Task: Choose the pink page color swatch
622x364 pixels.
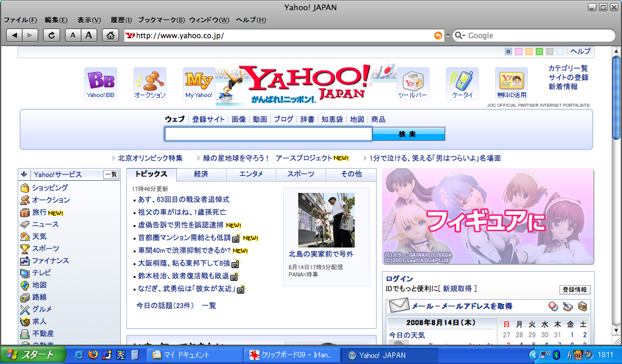Action: tap(519, 52)
